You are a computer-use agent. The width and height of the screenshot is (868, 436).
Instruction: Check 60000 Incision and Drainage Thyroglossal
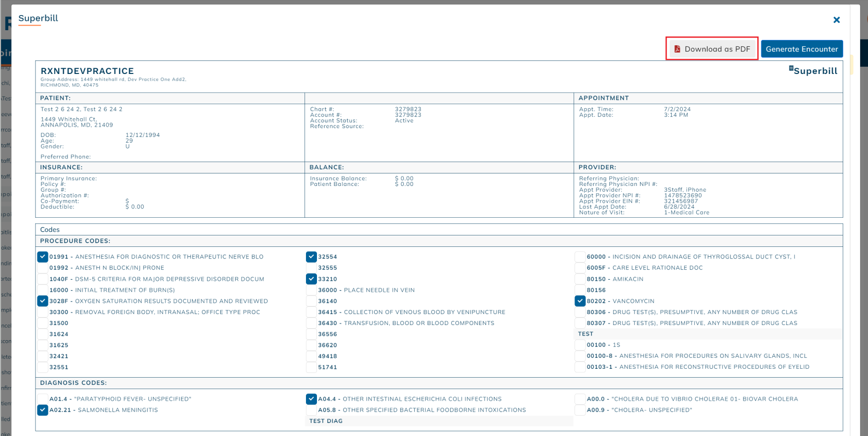tap(580, 257)
